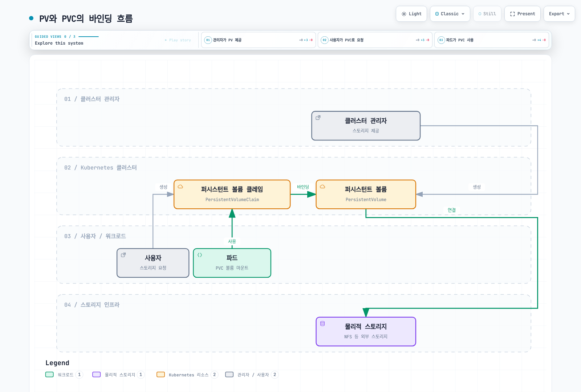Click the 사용 edge label above 파드
This screenshot has height=392, width=581.
(x=232, y=241)
